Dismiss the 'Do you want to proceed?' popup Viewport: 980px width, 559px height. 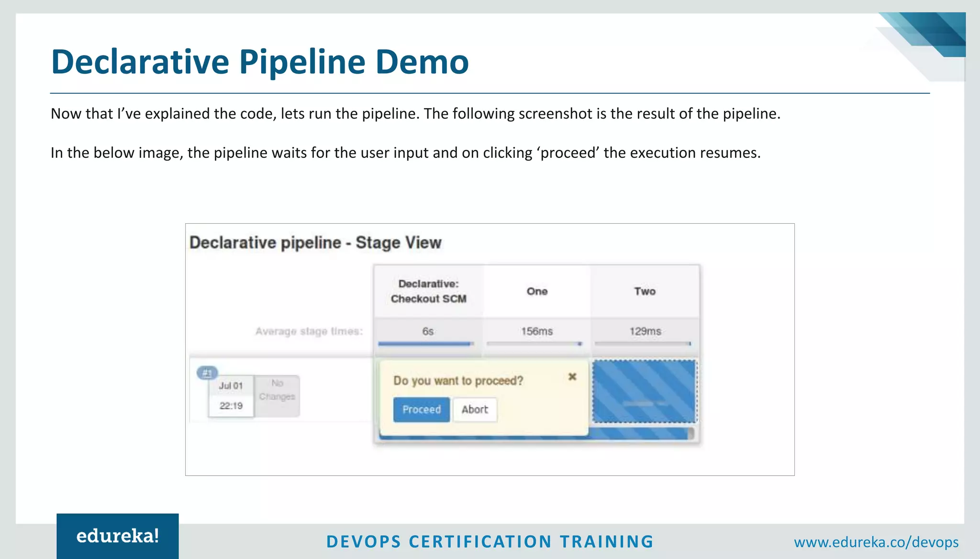(x=572, y=377)
